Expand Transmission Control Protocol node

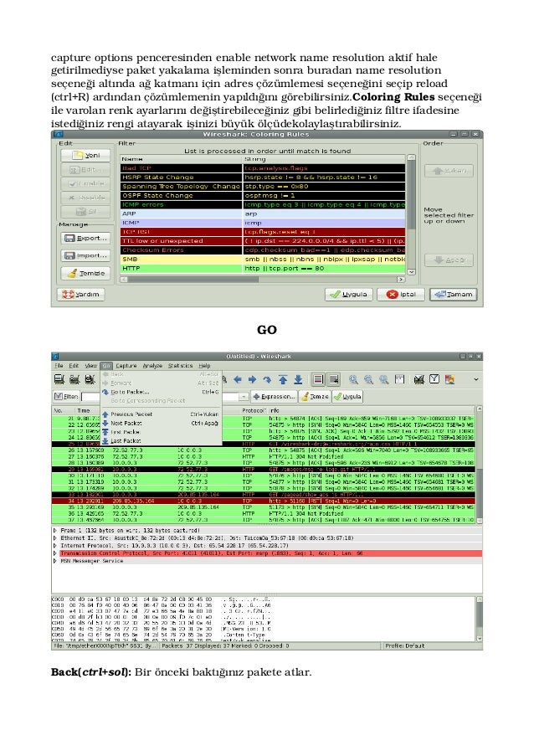55,553
